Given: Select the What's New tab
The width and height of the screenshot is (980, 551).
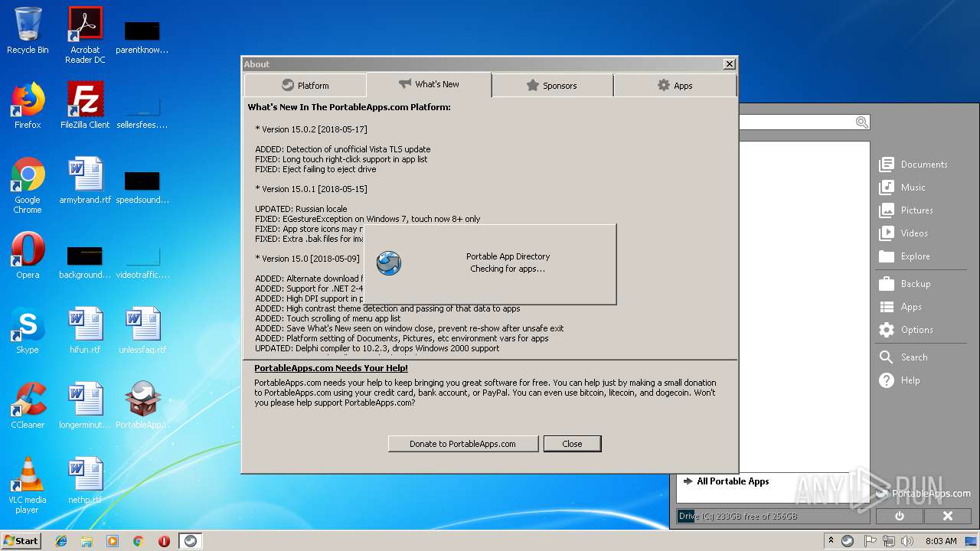Looking at the screenshot, I should (429, 84).
